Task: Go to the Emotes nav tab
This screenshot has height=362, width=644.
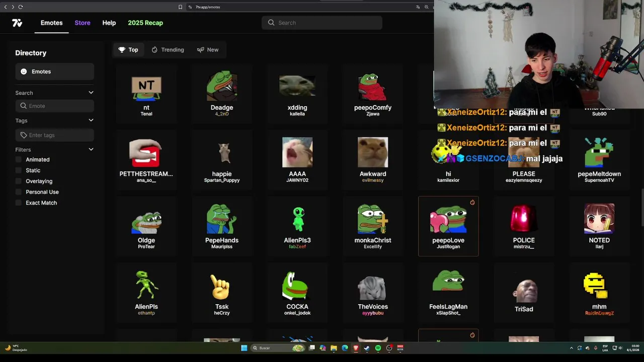Action: [x=51, y=23]
